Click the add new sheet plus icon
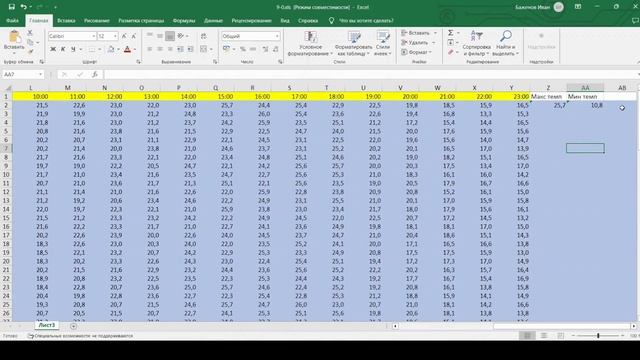The image size is (640, 360). point(73,326)
